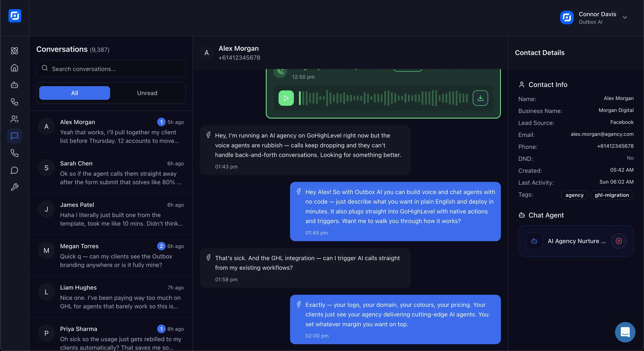This screenshot has height=351, width=644.
Task: Click phone number in Contact Info
Action: [x=615, y=146]
